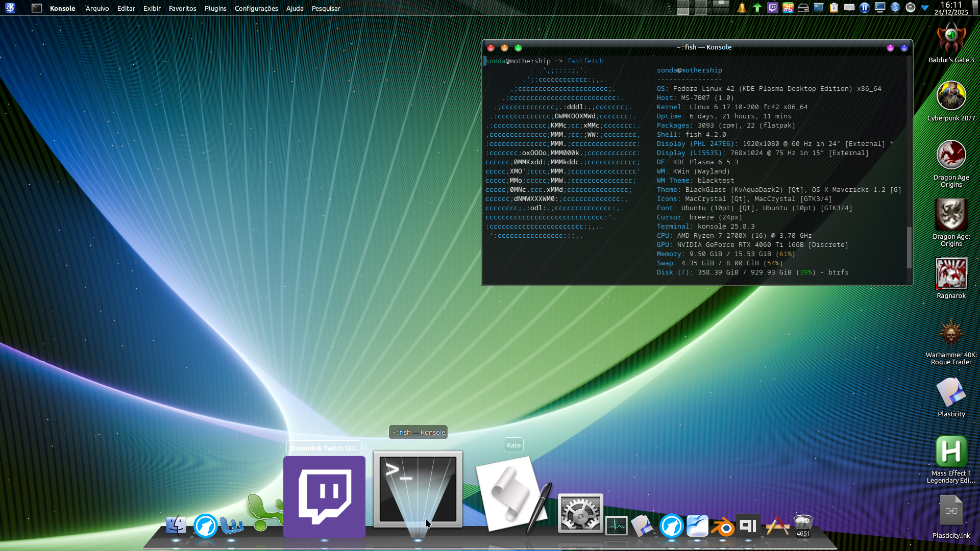Open the Configurações menu
Screen dimensions: 980x551
pyautogui.click(x=256, y=8)
